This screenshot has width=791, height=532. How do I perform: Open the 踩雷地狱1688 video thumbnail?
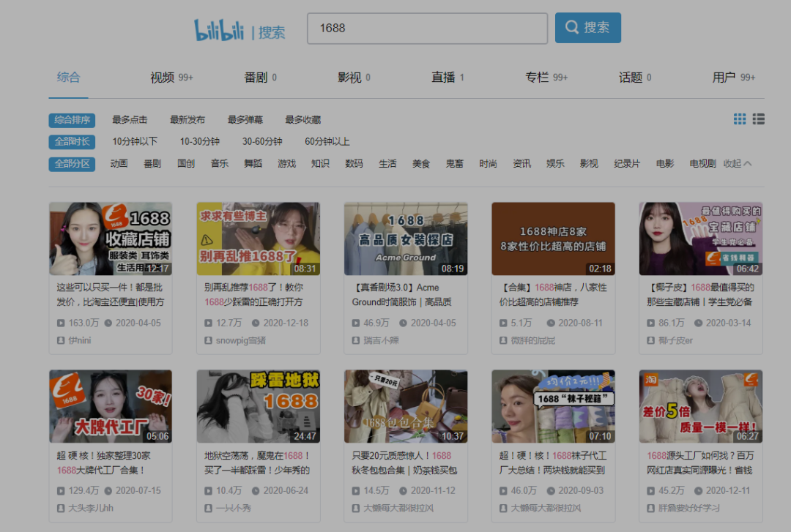point(259,406)
